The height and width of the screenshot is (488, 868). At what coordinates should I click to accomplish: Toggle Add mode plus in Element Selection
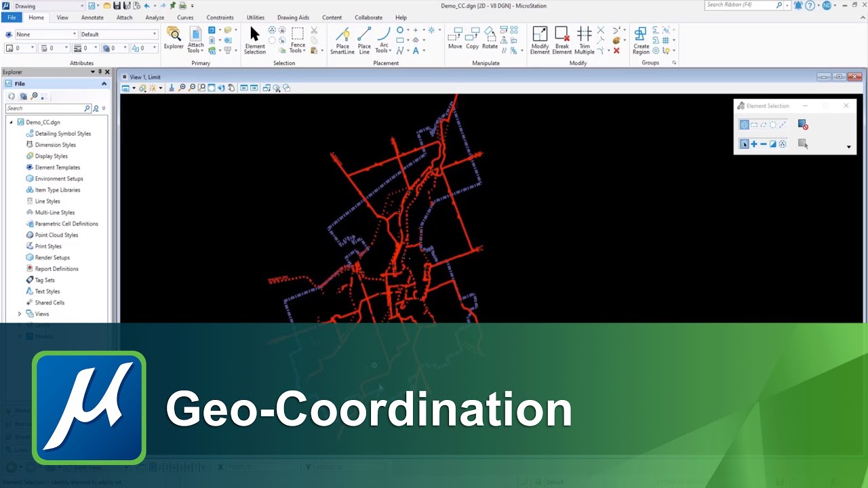pos(753,144)
